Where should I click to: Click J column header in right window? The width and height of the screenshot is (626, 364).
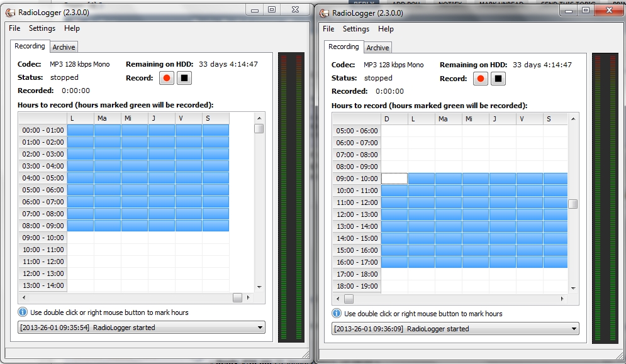click(x=503, y=119)
